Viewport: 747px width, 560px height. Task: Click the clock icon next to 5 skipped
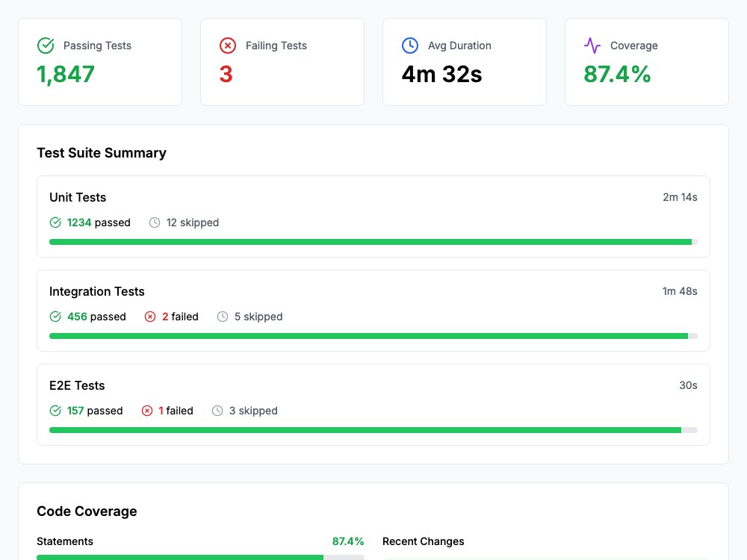click(223, 317)
